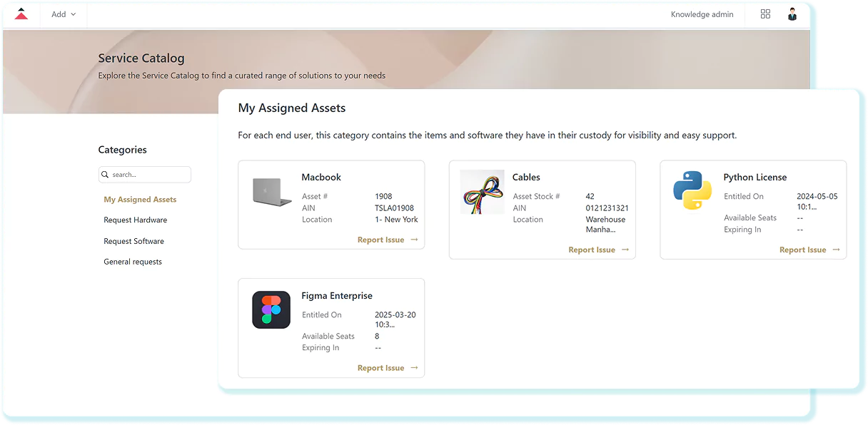Click the arrow beside Python License Report Issue
The image size is (868, 425).
[x=836, y=250]
